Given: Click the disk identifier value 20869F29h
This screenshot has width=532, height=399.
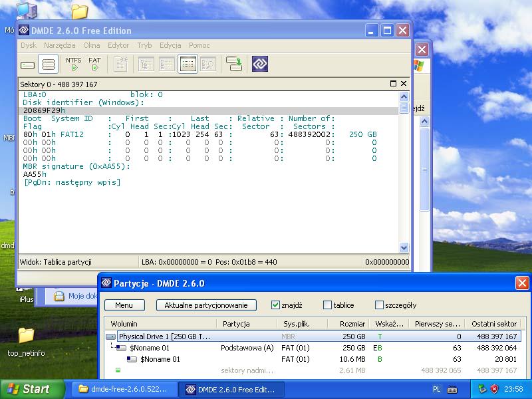Looking at the screenshot, I should (44, 110).
